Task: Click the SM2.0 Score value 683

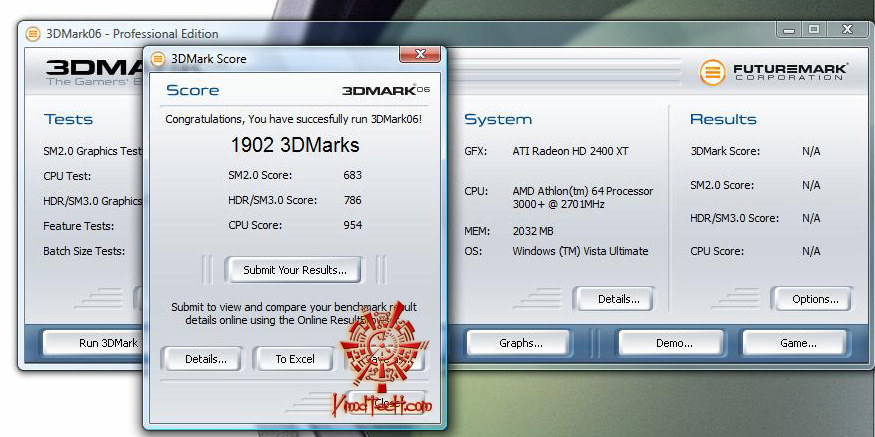Action: [x=352, y=175]
